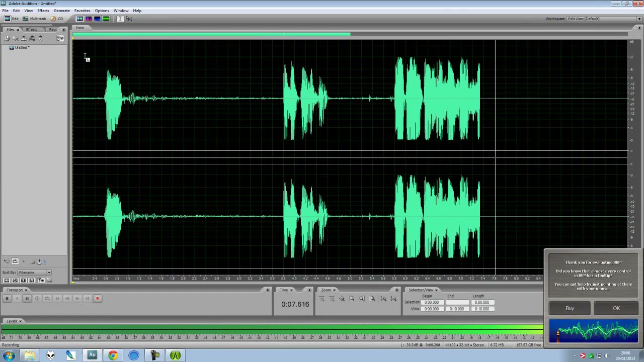The height and width of the screenshot is (362, 644).
Task: Switch to the Effects panel tab
Action: point(31,30)
